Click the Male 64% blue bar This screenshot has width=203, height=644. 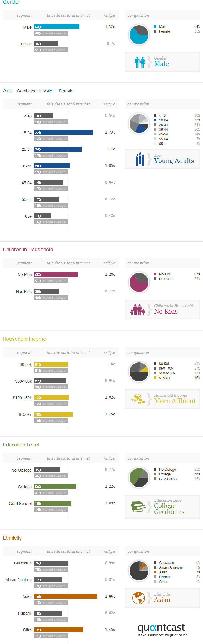(57, 27)
